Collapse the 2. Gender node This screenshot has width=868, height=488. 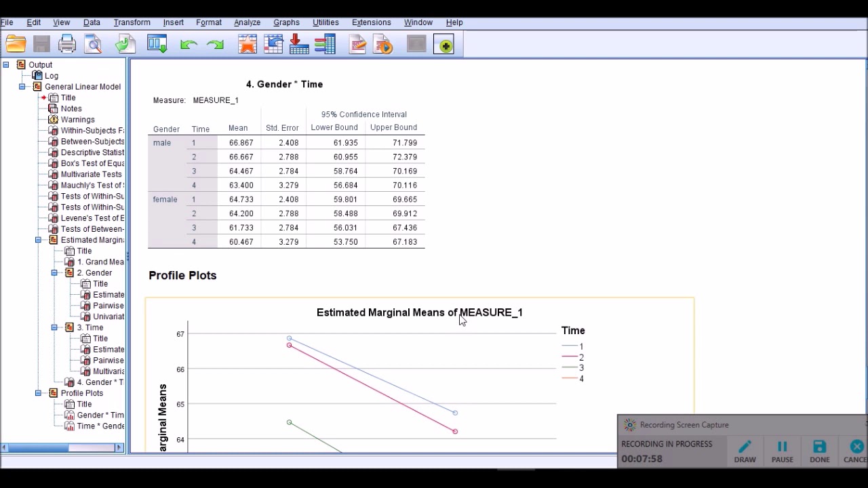pyautogui.click(x=55, y=272)
